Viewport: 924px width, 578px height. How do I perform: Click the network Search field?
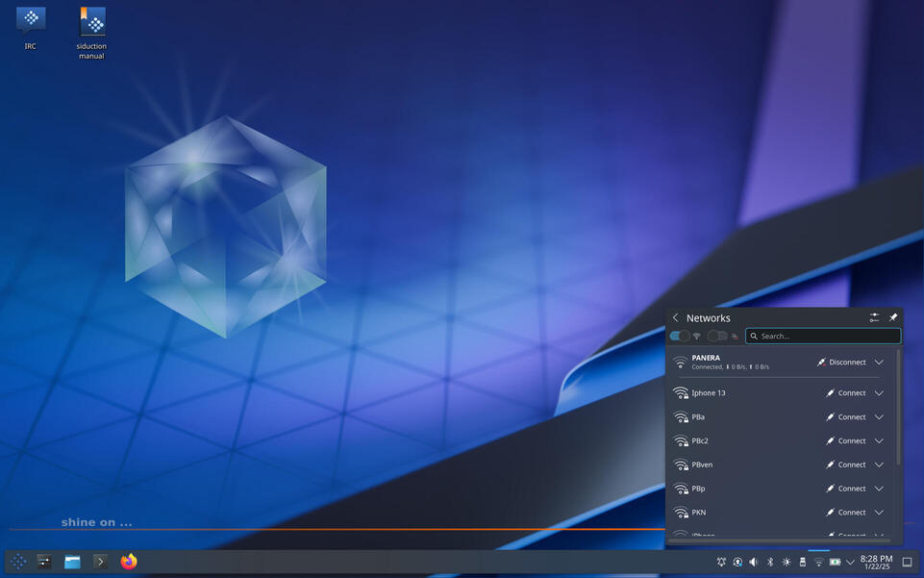823,336
